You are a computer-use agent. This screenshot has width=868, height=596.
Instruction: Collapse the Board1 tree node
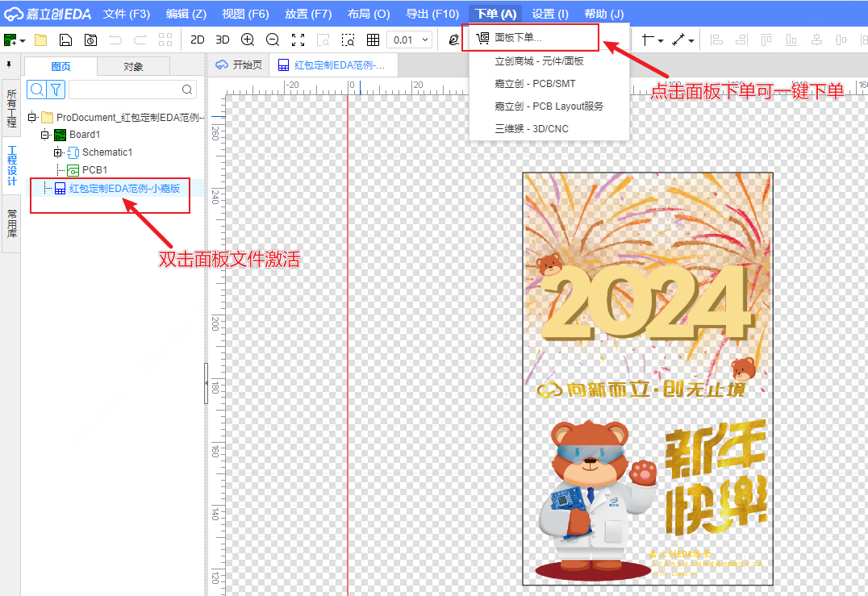point(45,135)
